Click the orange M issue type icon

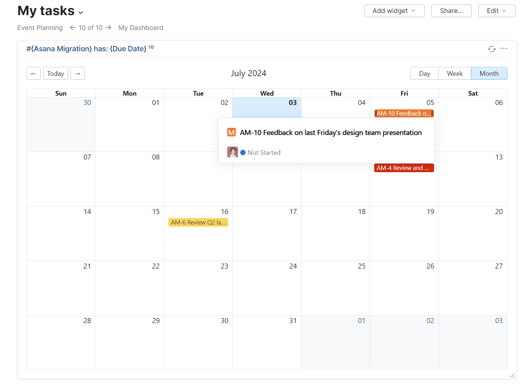coord(232,132)
